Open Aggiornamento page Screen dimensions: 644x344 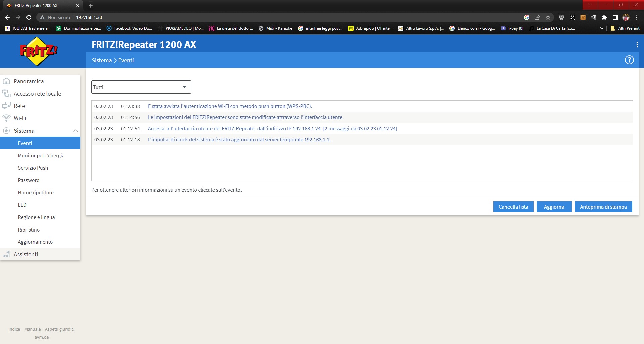[x=35, y=242]
